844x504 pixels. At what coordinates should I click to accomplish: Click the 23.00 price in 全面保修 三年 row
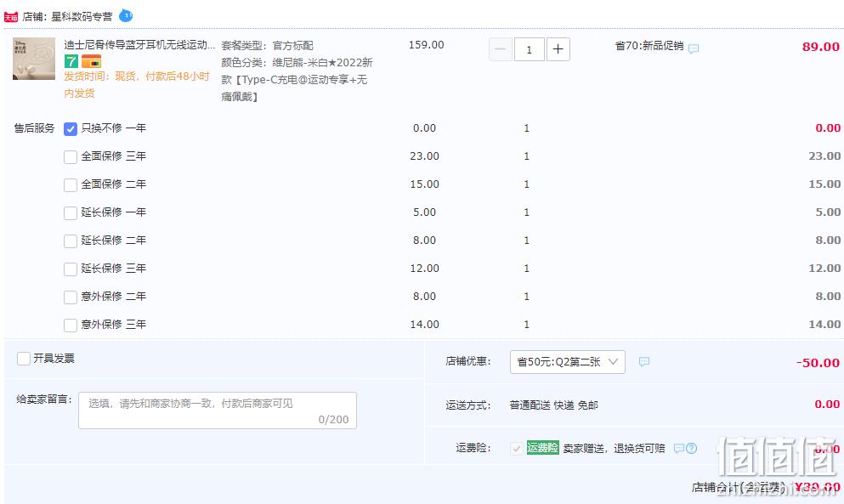(x=425, y=156)
